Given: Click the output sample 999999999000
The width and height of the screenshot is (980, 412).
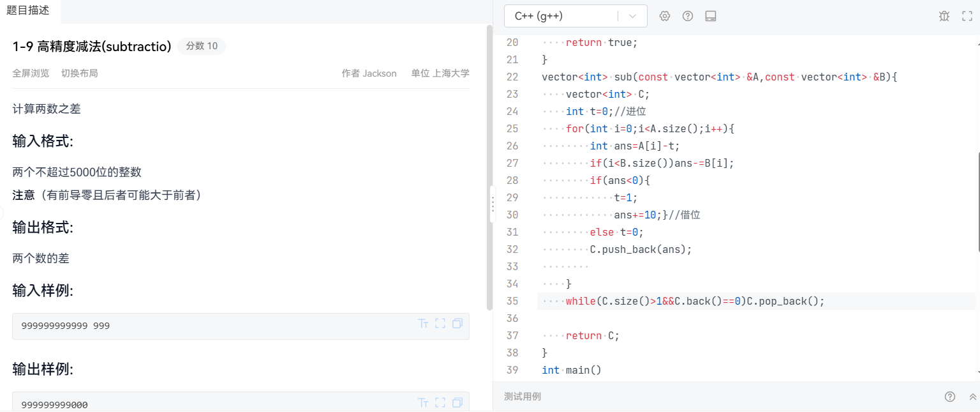Looking at the screenshot, I should coord(55,405).
